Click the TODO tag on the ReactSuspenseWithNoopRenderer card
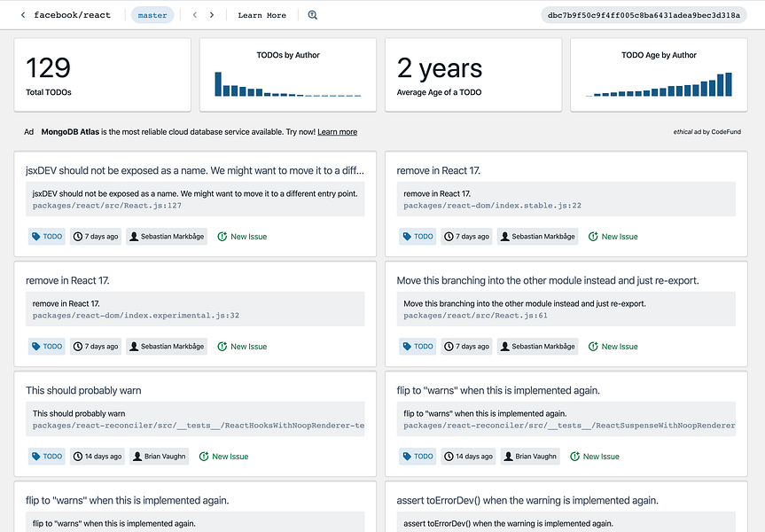Image resolution: width=765 pixels, height=532 pixels. point(418,457)
